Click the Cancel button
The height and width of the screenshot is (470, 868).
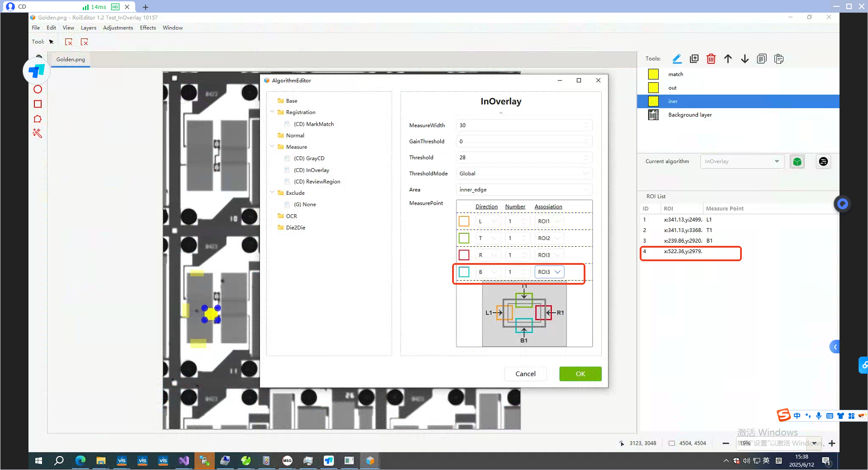525,374
